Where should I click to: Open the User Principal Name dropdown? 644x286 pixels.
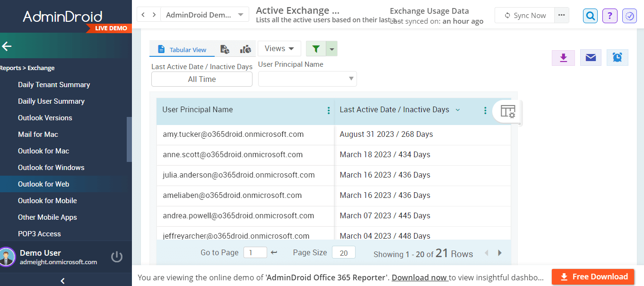[307, 79]
